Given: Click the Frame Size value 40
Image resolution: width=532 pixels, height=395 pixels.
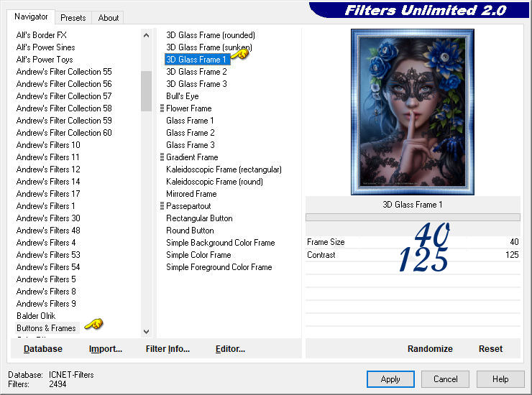Looking at the screenshot, I should 514,242.
